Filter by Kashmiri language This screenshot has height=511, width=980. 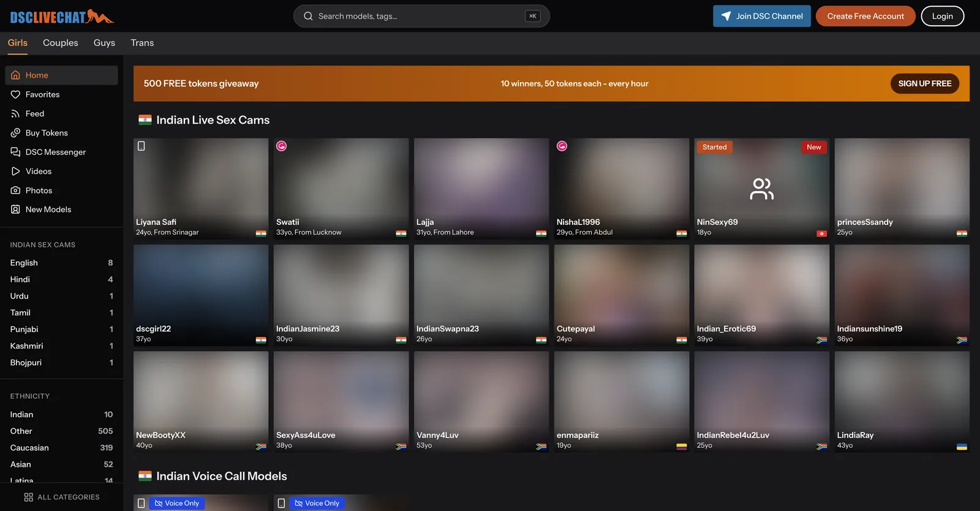coord(62,346)
